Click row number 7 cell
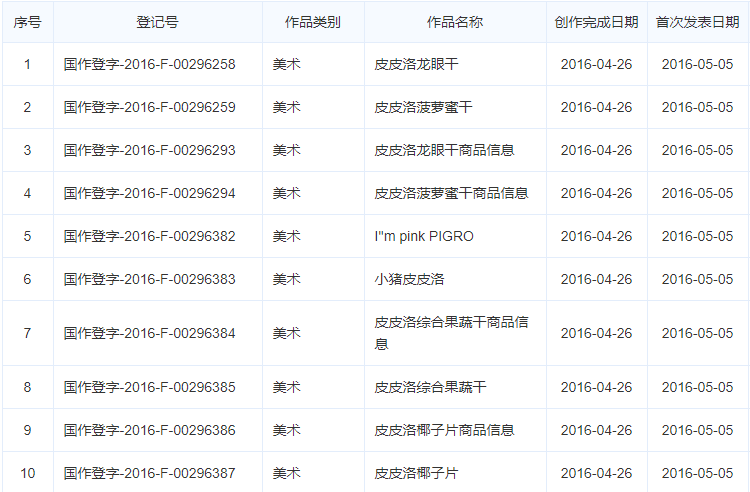 (x=27, y=333)
